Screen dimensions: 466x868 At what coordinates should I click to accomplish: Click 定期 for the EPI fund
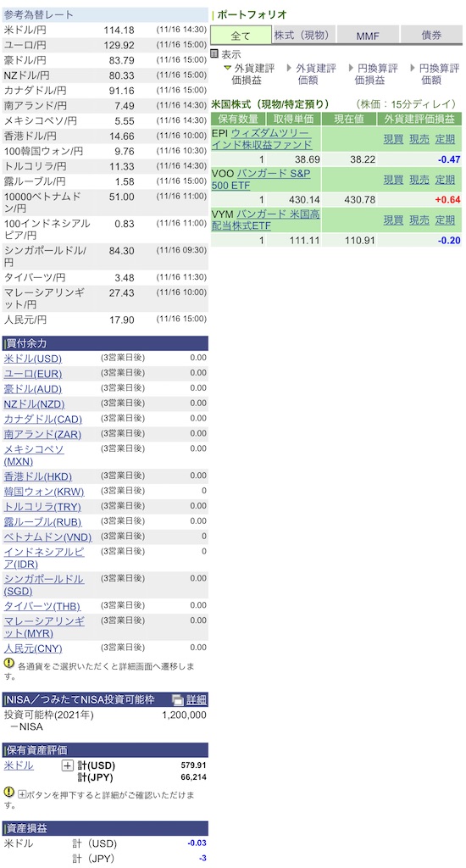point(445,140)
